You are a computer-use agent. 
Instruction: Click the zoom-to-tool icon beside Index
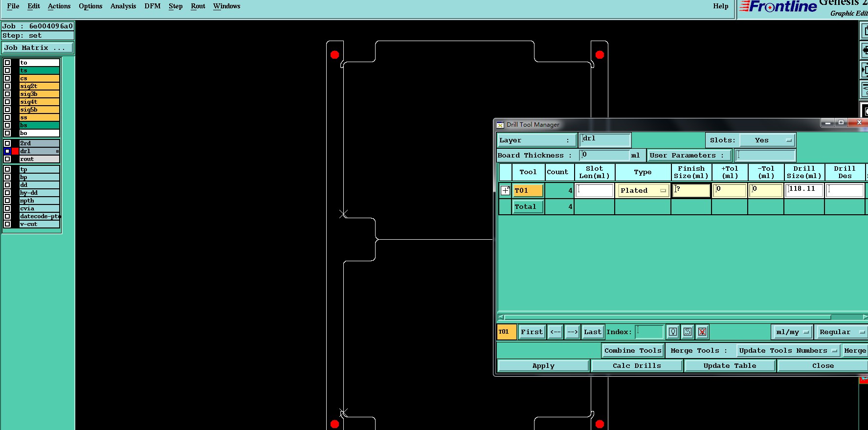(688, 332)
